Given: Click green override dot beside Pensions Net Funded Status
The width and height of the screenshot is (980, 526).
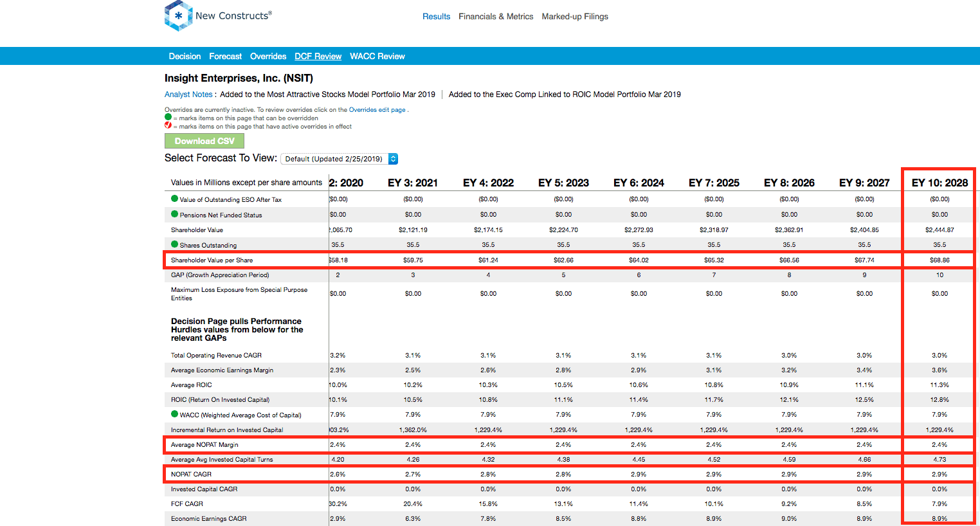Looking at the screenshot, I should (x=174, y=214).
